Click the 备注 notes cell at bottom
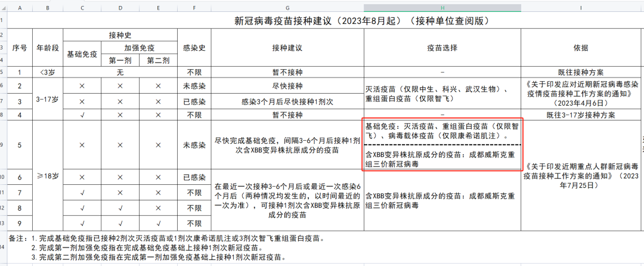644x266 pixels. point(324,247)
